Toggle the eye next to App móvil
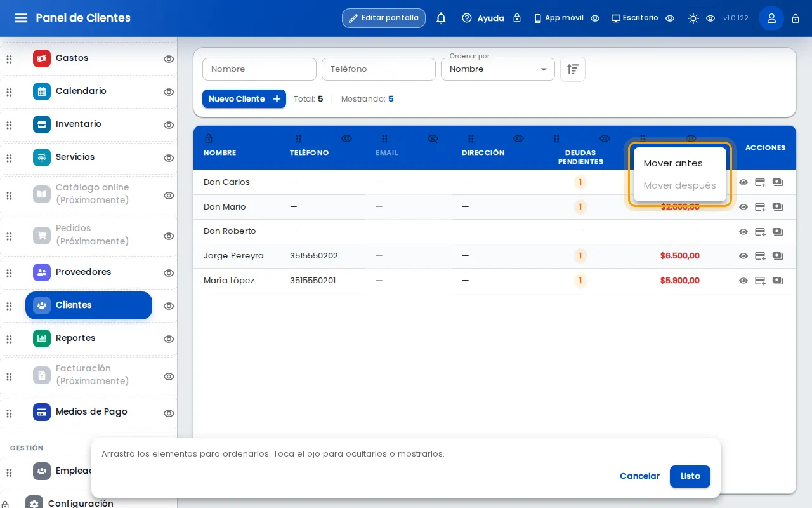812x508 pixels. (x=595, y=18)
